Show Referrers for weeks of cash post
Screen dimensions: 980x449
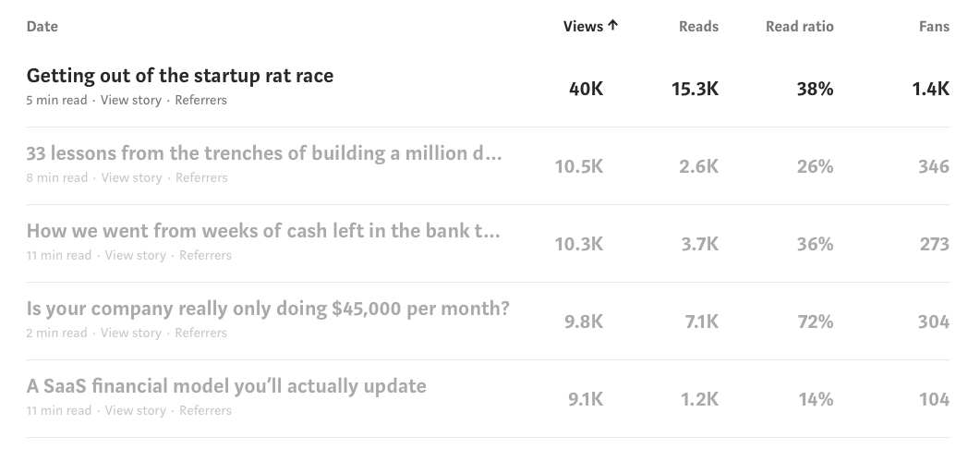pos(205,255)
